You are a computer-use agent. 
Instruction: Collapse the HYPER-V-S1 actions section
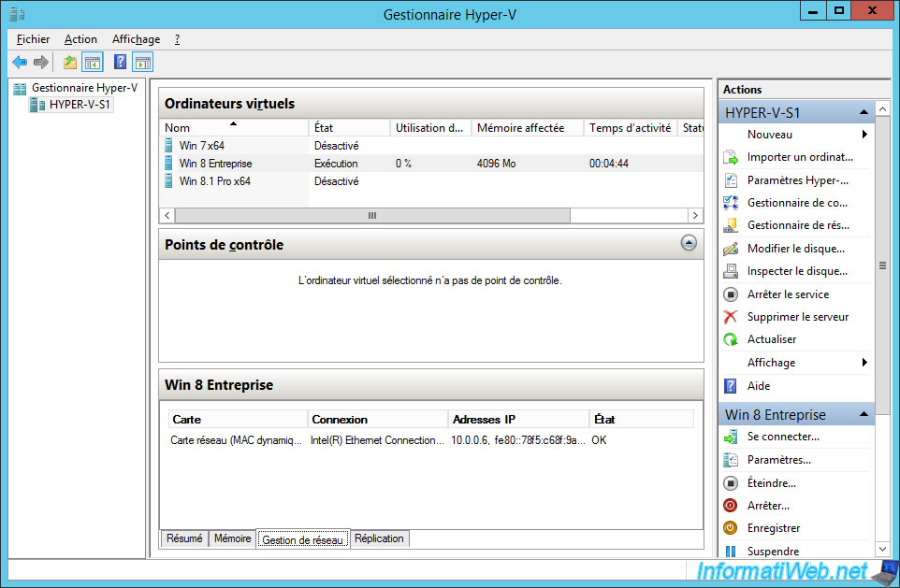click(864, 112)
